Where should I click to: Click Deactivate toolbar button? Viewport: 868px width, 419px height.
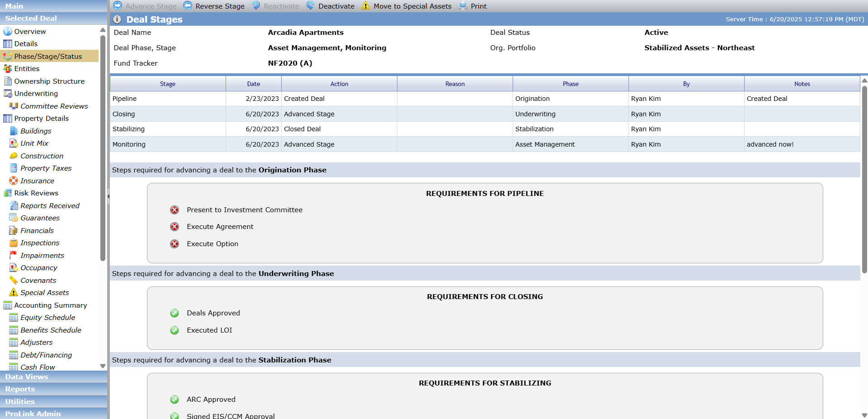(330, 6)
